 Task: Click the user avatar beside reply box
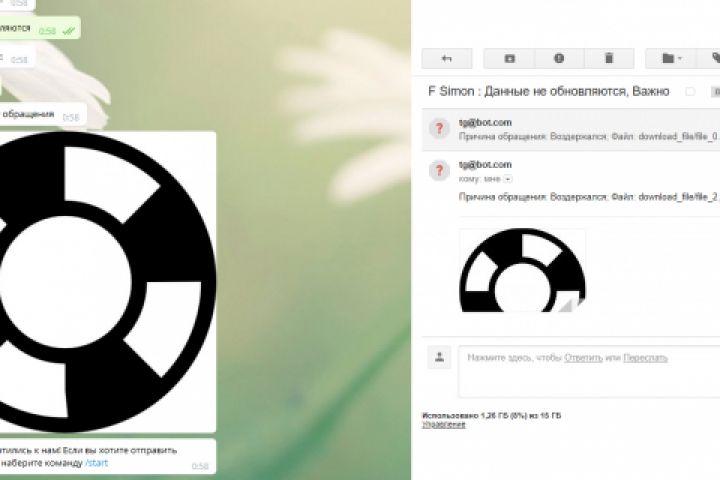pos(439,357)
